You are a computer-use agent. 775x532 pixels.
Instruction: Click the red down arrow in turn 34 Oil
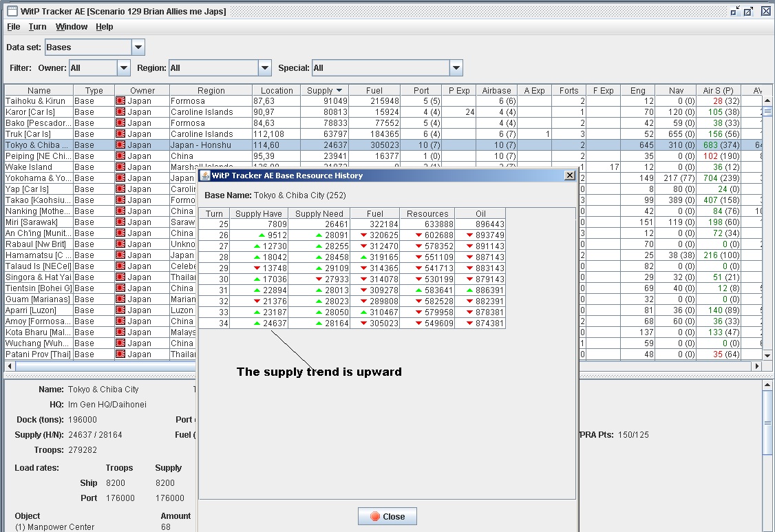(469, 323)
